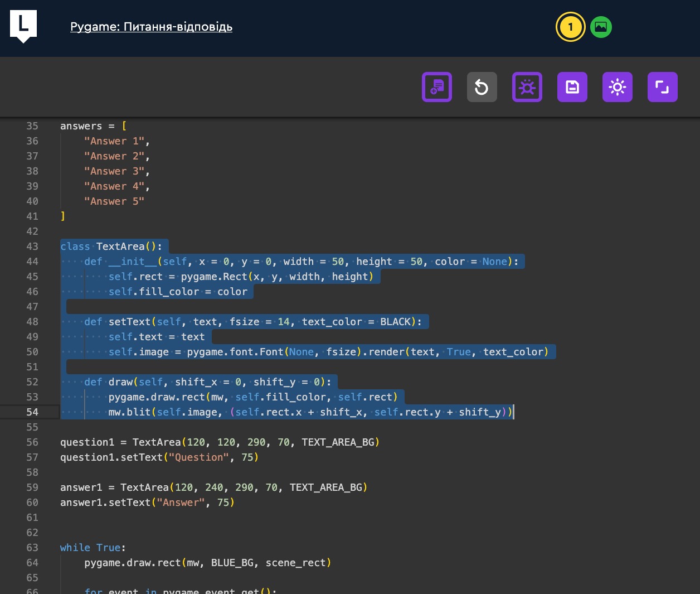Open the green image gallery icon
Viewport: 700px width, 594px height.
click(601, 27)
